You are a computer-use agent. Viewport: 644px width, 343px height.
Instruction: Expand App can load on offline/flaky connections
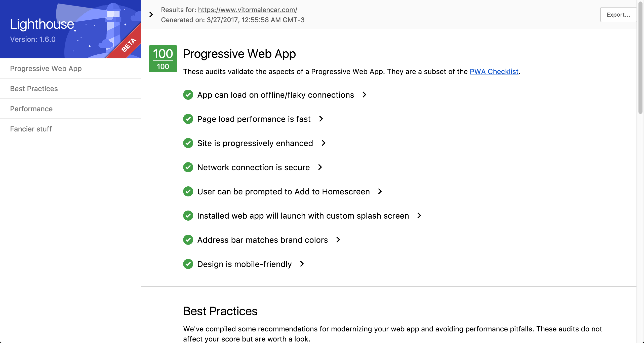364,95
